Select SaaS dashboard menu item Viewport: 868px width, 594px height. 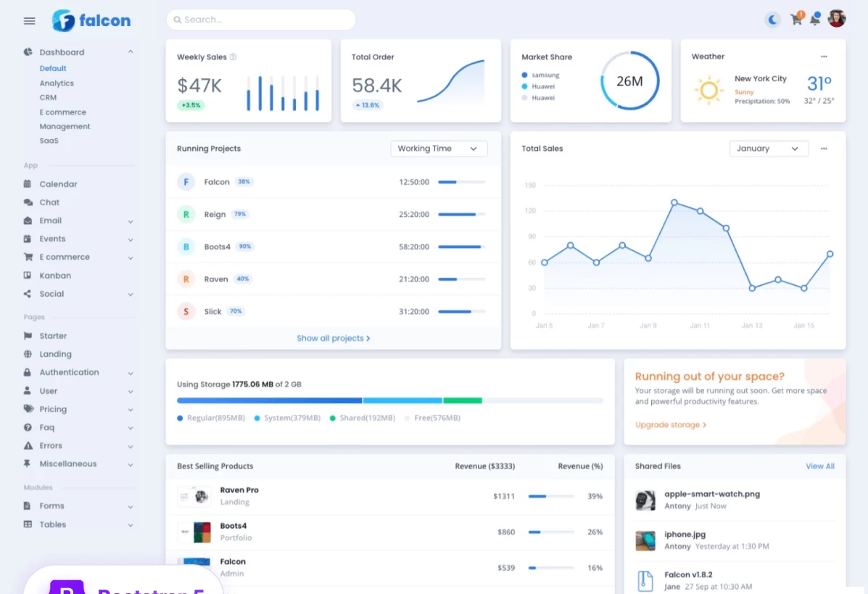[49, 141]
